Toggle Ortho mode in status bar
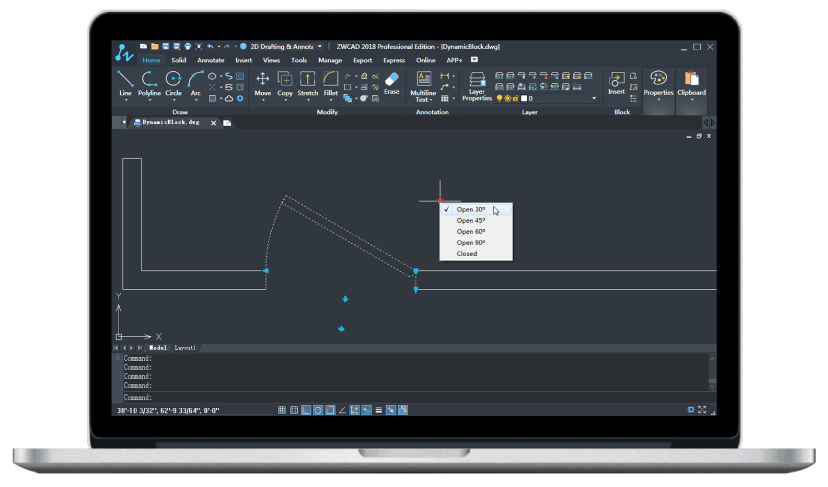The image size is (828, 487). pyautogui.click(x=306, y=410)
